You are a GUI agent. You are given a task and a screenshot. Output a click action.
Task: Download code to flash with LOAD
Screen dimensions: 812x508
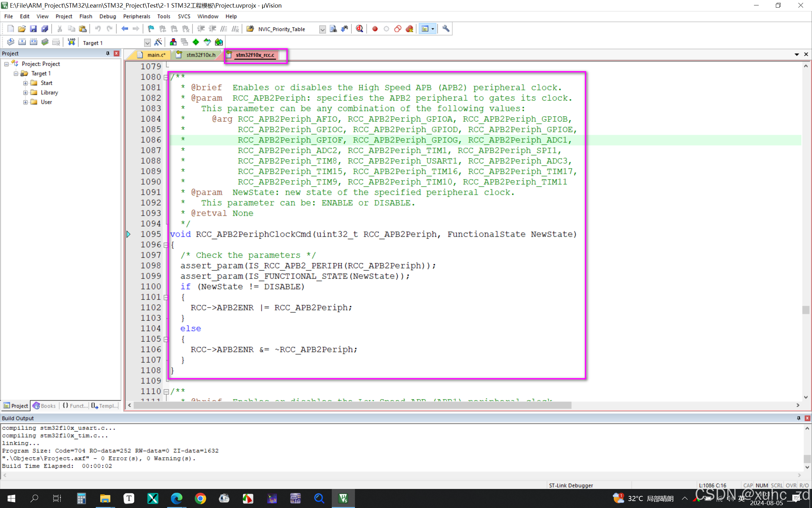pyautogui.click(x=71, y=42)
